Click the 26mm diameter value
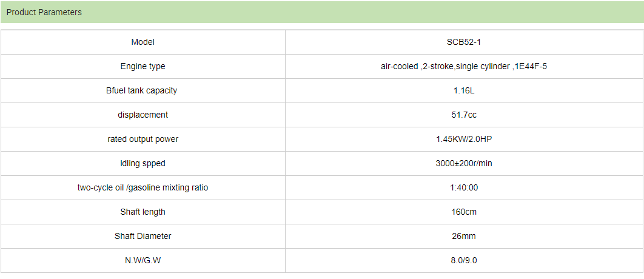644x279 pixels. coord(463,237)
